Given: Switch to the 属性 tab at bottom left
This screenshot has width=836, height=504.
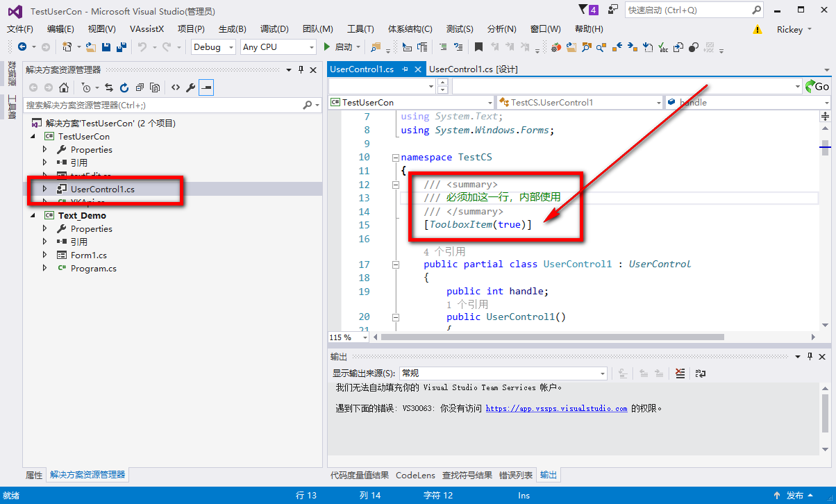Looking at the screenshot, I should pos(34,476).
